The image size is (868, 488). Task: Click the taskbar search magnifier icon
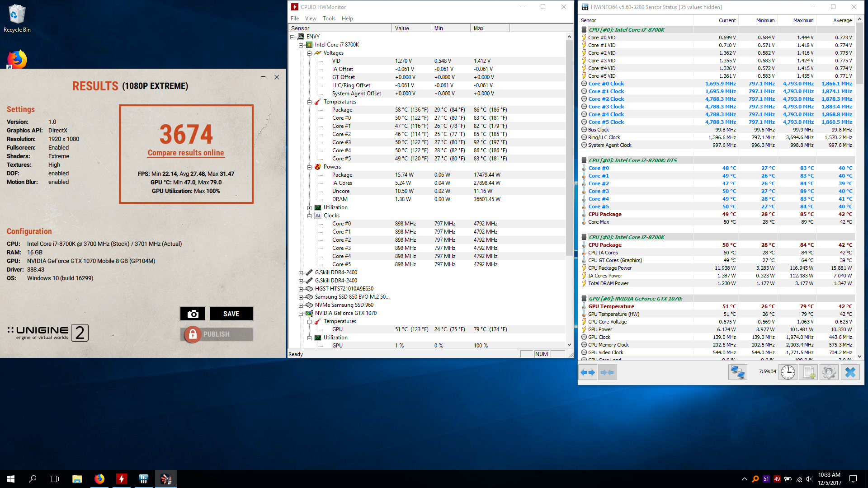click(x=33, y=479)
